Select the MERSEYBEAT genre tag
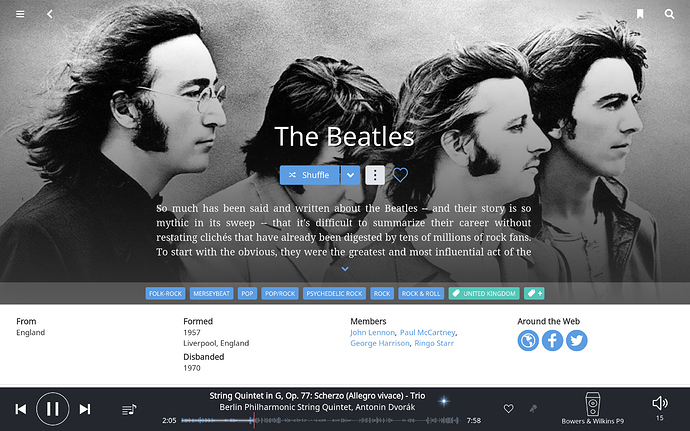Image resolution: width=690 pixels, height=431 pixels. pyautogui.click(x=212, y=294)
